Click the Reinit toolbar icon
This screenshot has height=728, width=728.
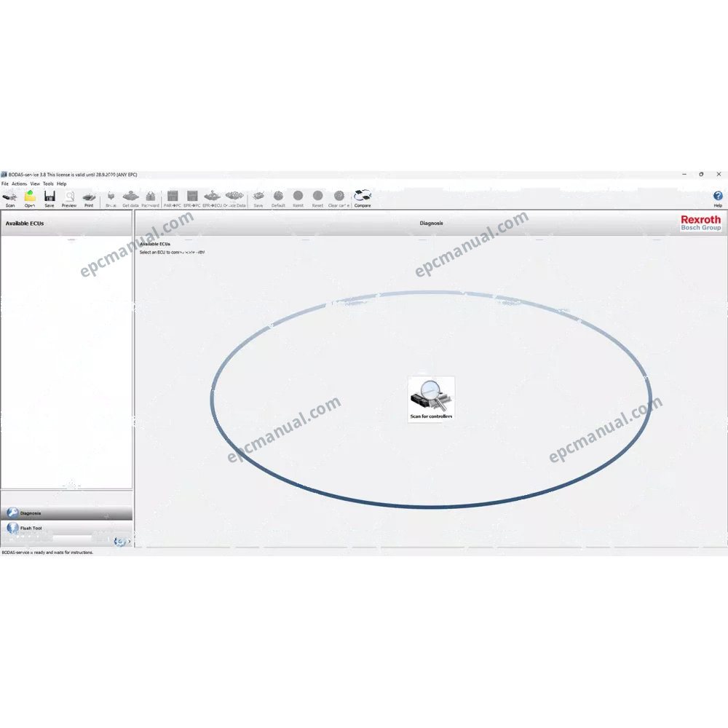(298, 196)
